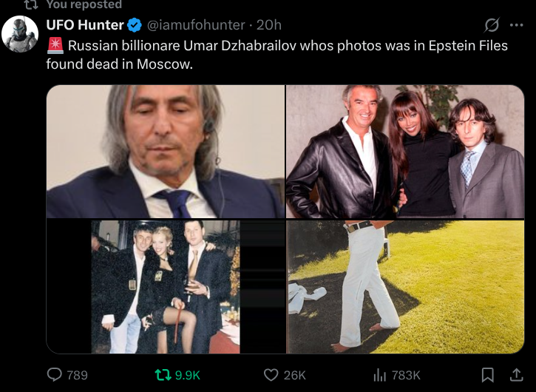Open the @iamufohunter handle link

click(195, 25)
